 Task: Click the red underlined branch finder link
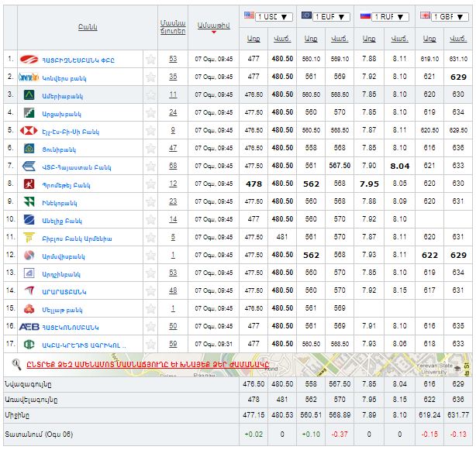click(144, 362)
